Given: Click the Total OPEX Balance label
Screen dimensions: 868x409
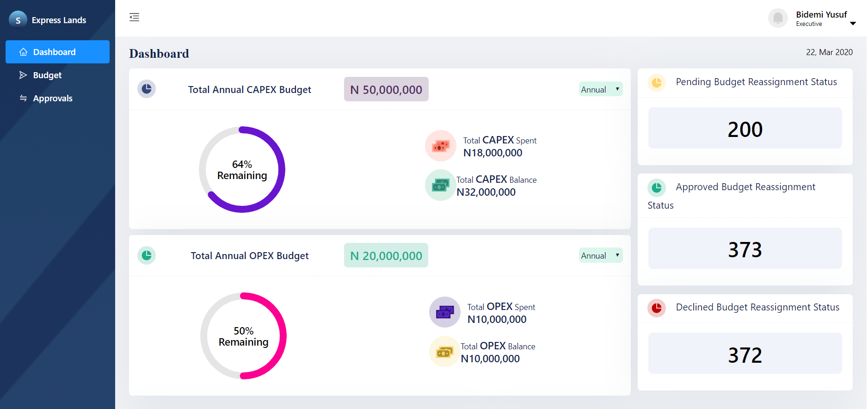Looking at the screenshot, I should click(498, 346).
